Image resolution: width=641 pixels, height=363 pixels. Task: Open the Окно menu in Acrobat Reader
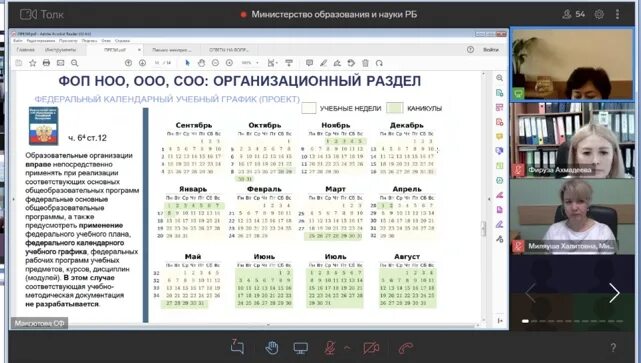(106, 41)
